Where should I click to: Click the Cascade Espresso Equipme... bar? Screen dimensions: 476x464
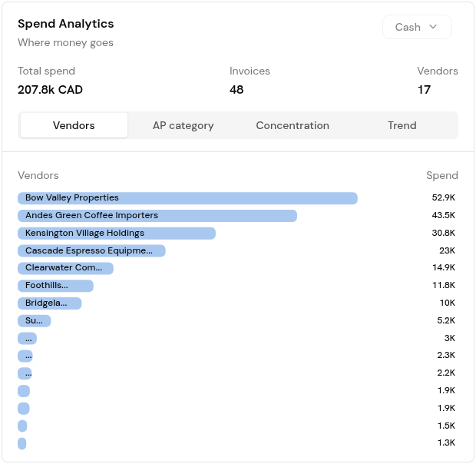91,251
